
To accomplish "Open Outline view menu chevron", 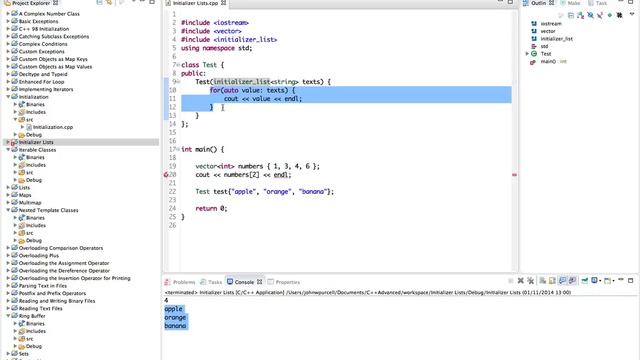I will pos(632,14).
